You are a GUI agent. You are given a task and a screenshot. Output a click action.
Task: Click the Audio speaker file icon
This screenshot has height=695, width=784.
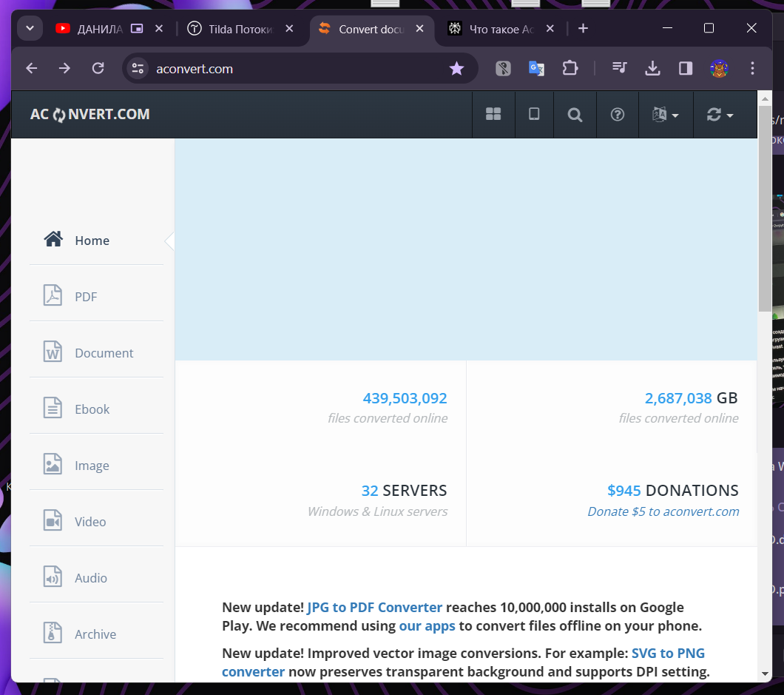tap(53, 577)
